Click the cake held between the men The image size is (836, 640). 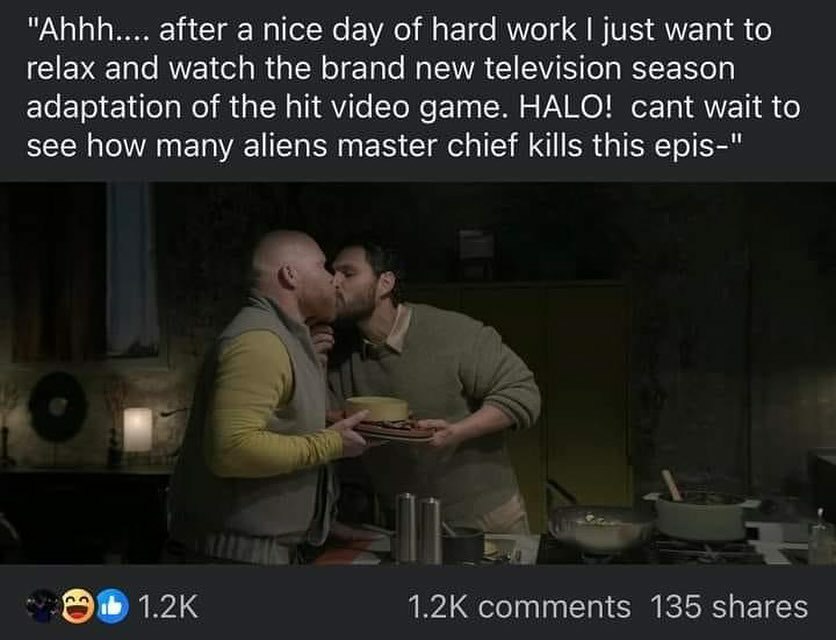(x=377, y=408)
